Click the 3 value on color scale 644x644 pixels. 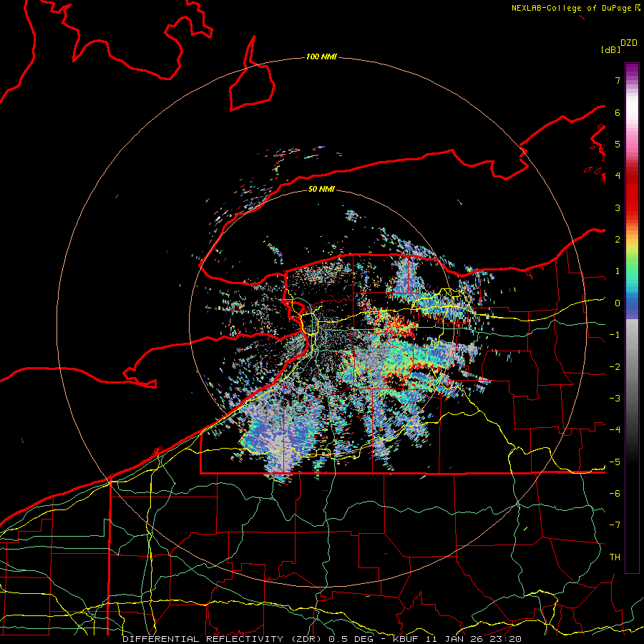[x=618, y=208]
